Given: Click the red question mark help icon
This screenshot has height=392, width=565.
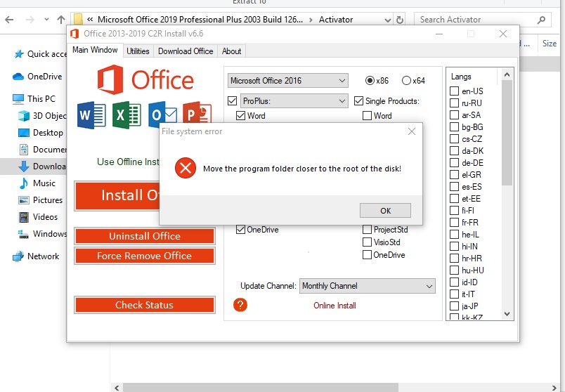Looking at the screenshot, I should tap(240, 305).
